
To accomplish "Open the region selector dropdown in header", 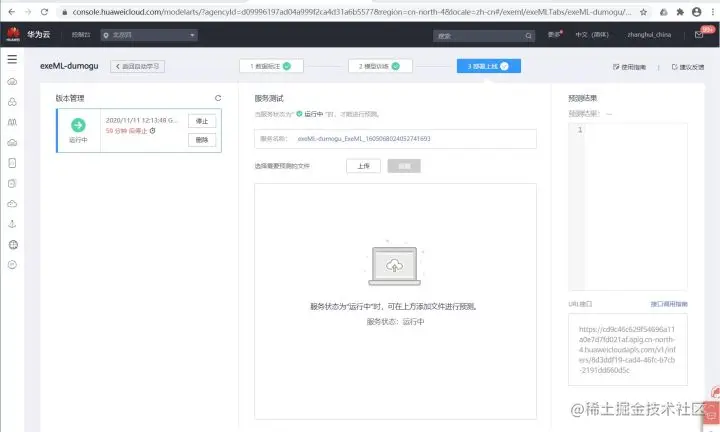I will click(149, 35).
